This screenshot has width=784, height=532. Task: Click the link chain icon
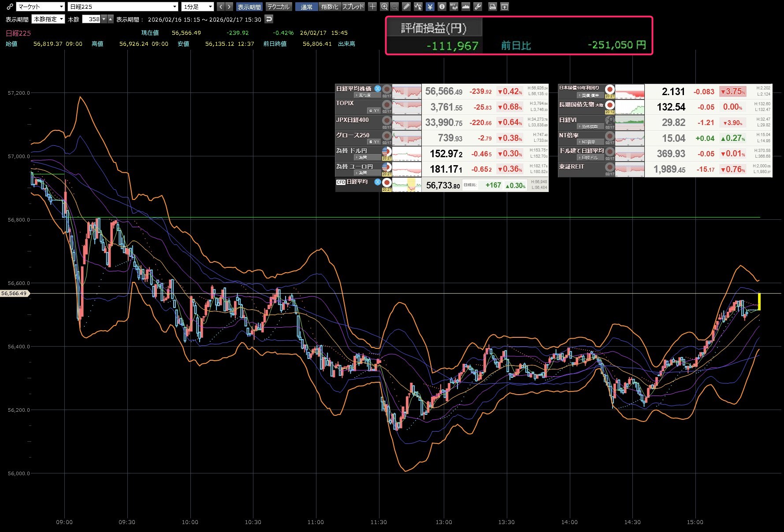click(x=9, y=7)
